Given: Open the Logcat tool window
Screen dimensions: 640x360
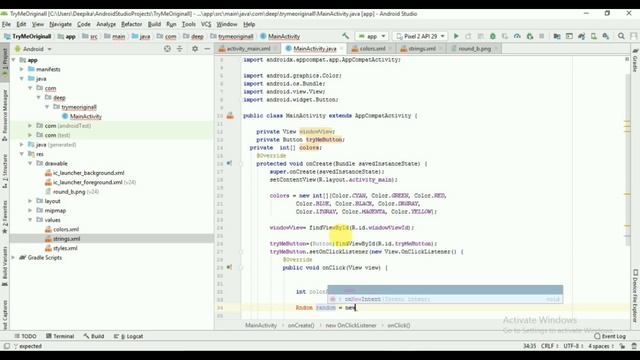Looking at the screenshot, I should coord(129,336).
